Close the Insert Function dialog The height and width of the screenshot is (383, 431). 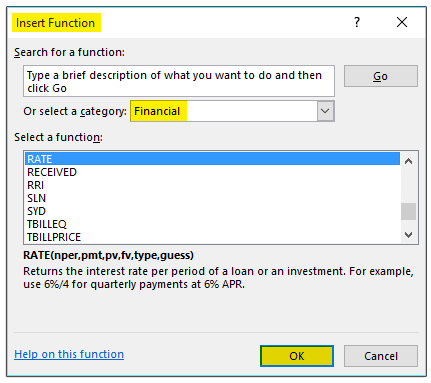(x=402, y=22)
